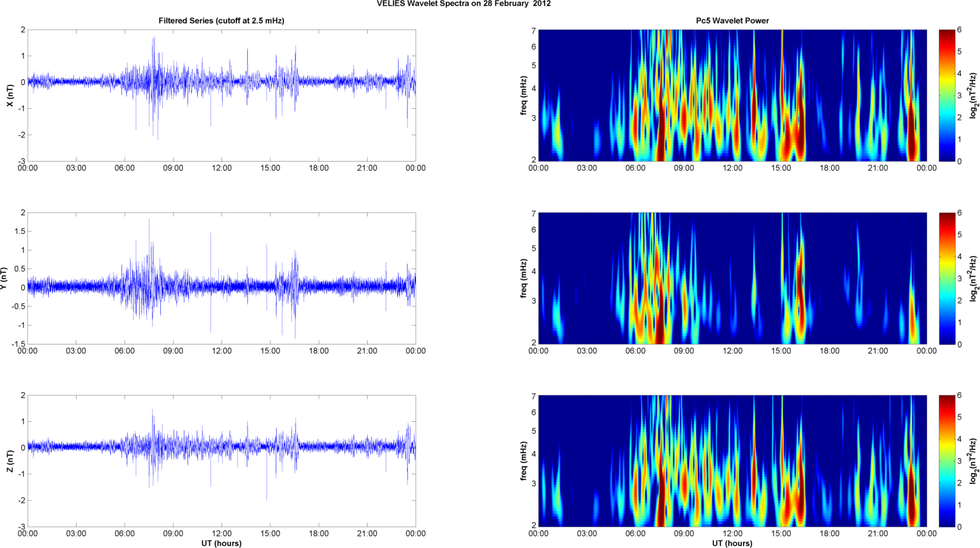Select 'UT (hours)' label under the bottom spectrogram
The height and width of the screenshot is (548, 980).
coord(732,543)
